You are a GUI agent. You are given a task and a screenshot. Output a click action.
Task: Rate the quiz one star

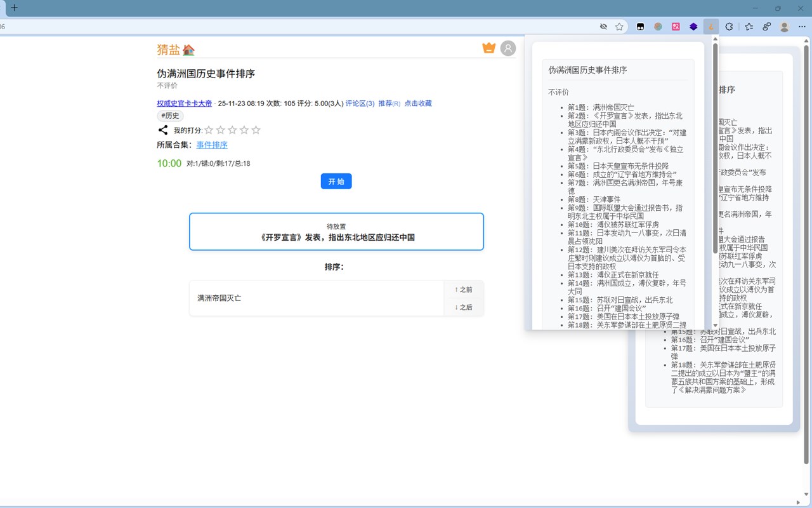point(209,130)
